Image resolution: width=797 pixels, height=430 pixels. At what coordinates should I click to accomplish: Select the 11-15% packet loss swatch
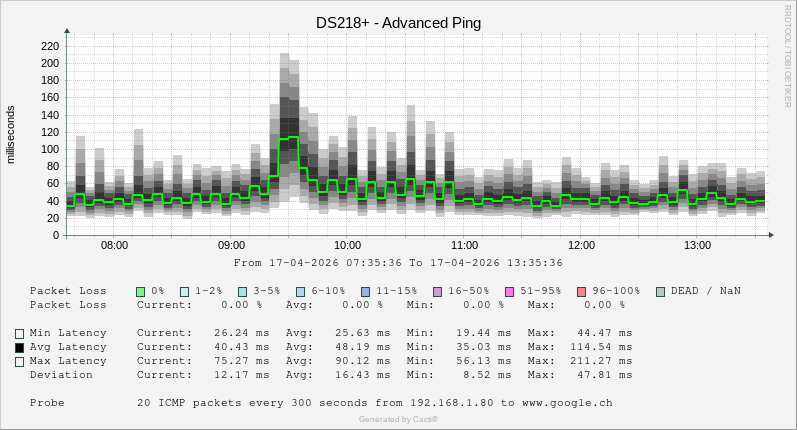coord(365,291)
